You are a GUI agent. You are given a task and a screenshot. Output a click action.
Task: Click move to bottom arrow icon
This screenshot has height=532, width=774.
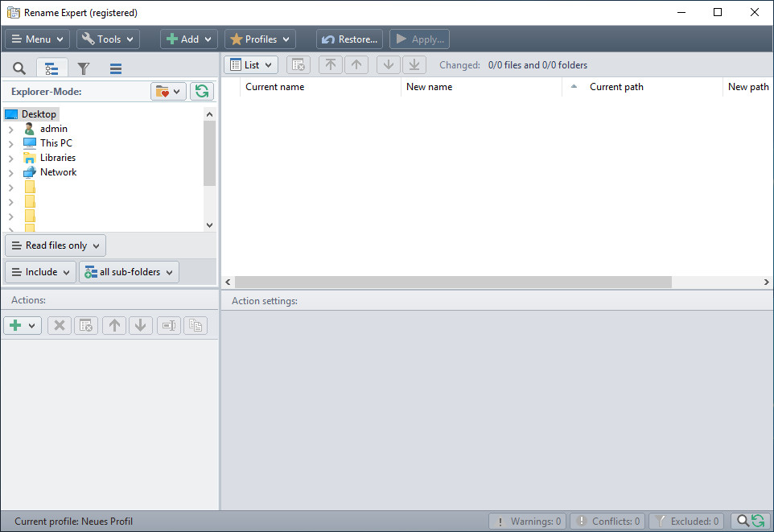point(414,65)
